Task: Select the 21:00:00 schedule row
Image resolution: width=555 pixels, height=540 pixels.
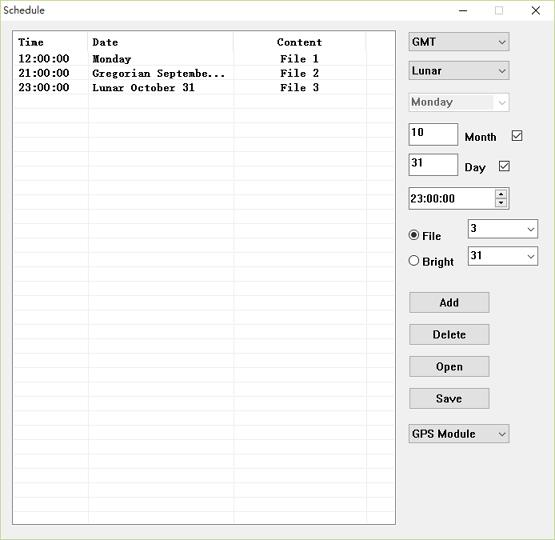Action: (204, 73)
